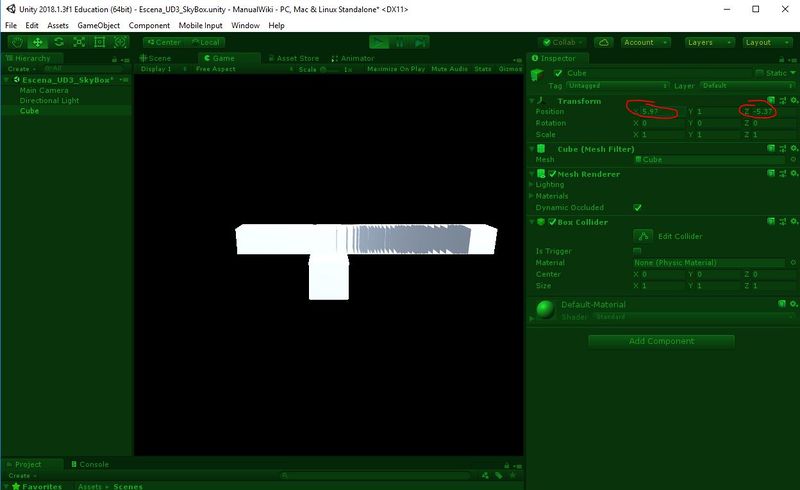Collapse the Transform component

tap(532, 101)
